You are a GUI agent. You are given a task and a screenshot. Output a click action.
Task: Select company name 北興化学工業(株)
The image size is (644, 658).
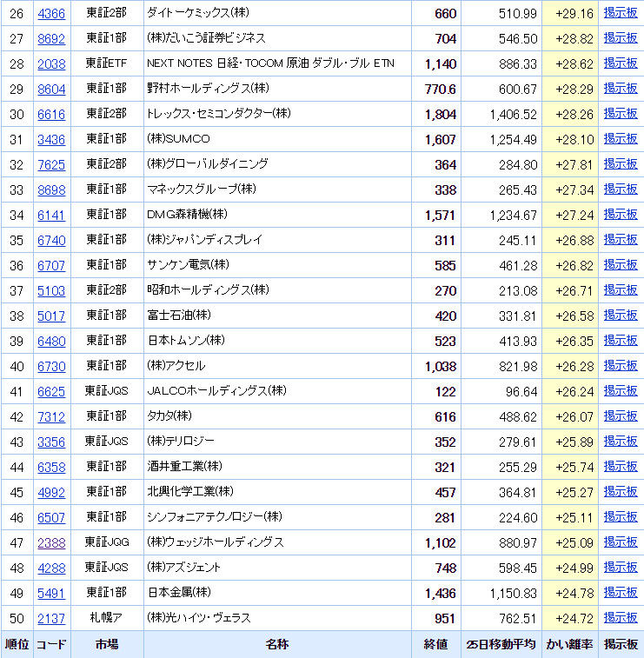click(190, 491)
